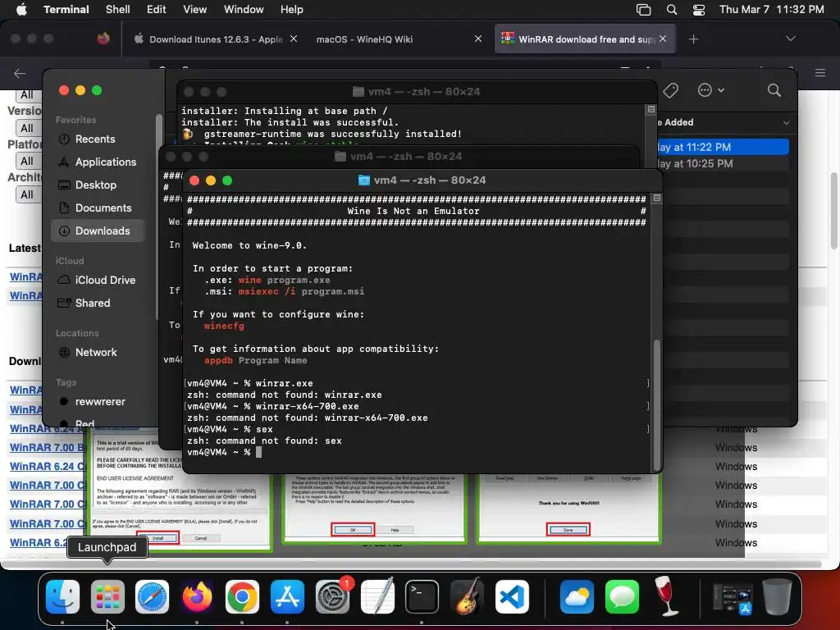
Task: Open a new Firefox tab
Action: (693, 39)
